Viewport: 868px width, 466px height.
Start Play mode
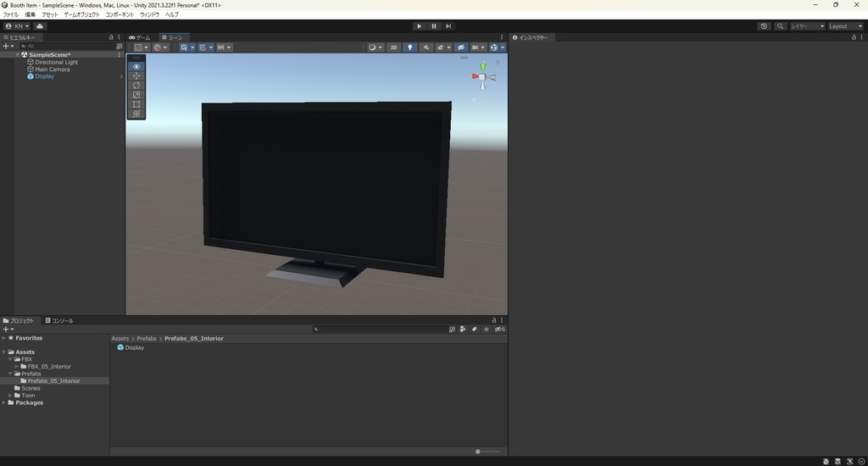(x=419, y=26)
